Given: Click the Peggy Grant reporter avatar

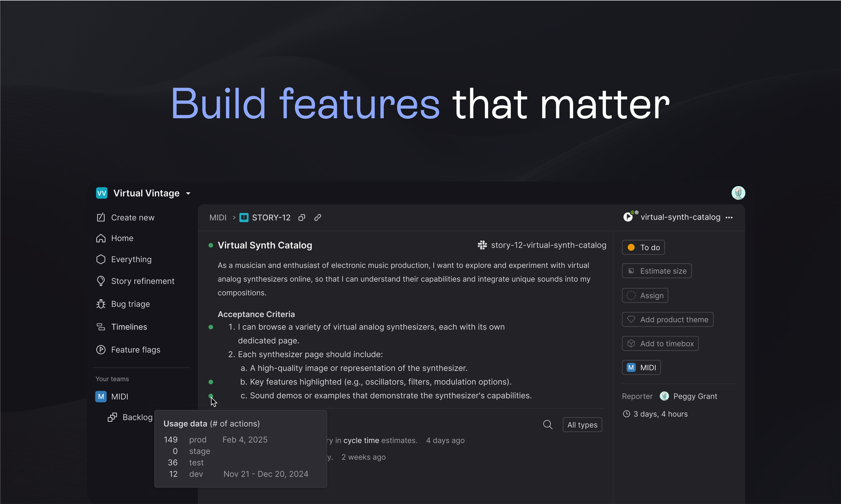Looking at the screenshot, I should click(x=664, y=396).
